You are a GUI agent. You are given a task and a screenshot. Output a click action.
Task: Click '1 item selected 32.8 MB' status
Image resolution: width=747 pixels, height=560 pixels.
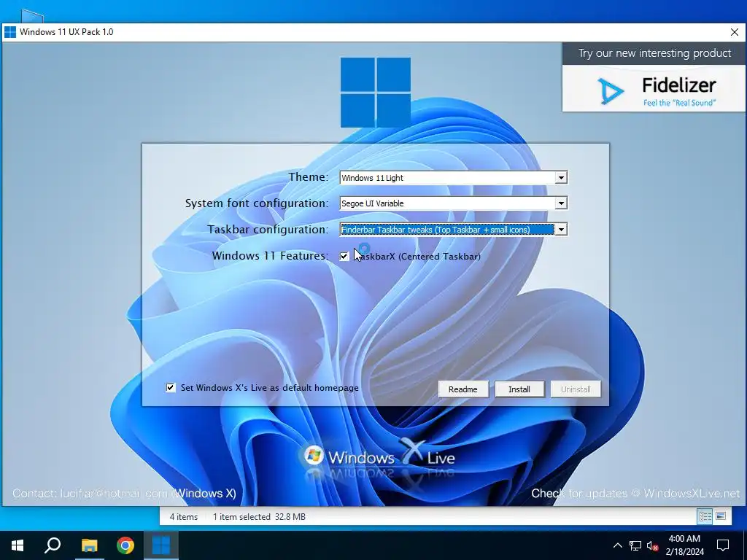click(x=259, y=517)
